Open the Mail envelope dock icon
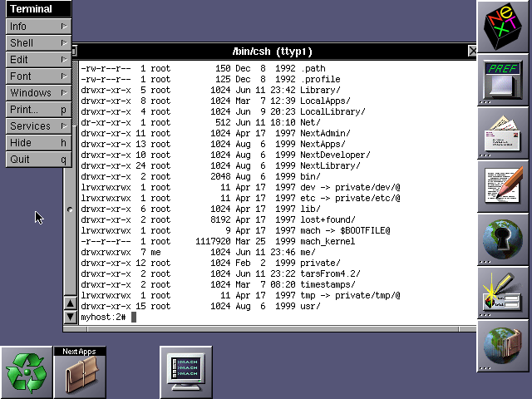532x399 pixels. pyautogui.click(x=503, y=133)
